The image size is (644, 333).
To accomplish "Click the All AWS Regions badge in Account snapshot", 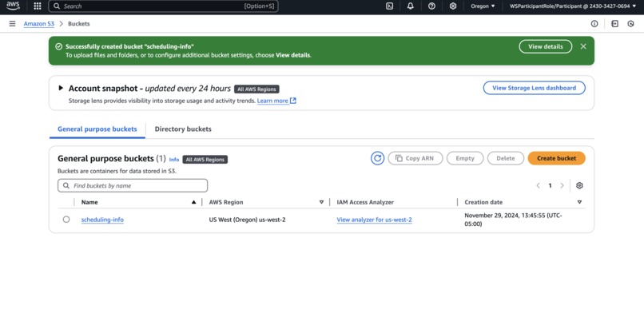I will [x=256, y=89].
